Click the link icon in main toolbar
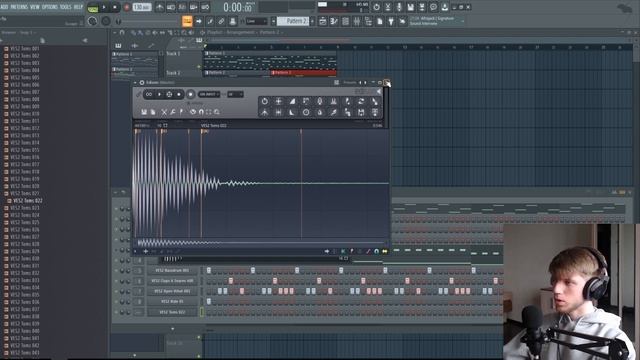 (221, 21)
